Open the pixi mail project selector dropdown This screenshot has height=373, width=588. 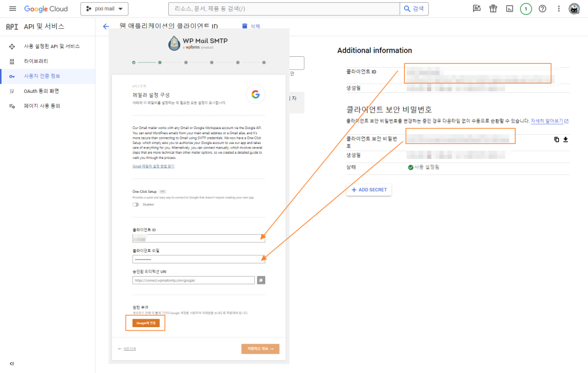click(x=104, y=9)
